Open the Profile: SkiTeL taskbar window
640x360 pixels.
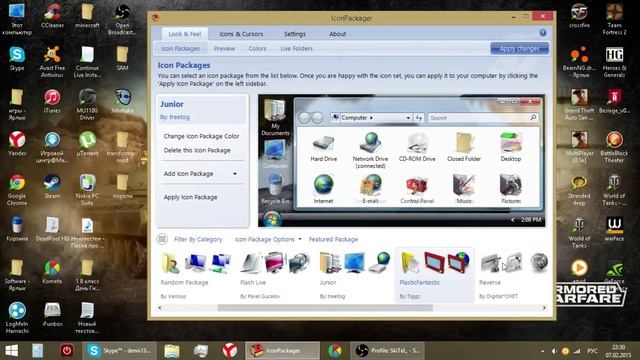(x=388, y=351)
